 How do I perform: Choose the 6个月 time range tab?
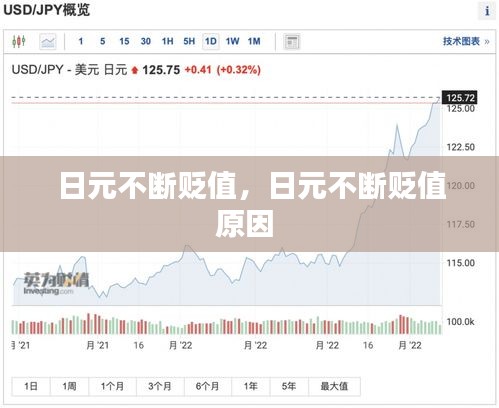click(208, 386)
